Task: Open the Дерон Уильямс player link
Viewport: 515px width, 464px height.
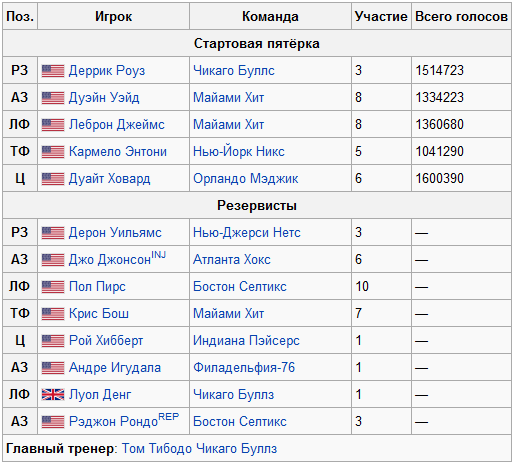Action: [115, 233]
